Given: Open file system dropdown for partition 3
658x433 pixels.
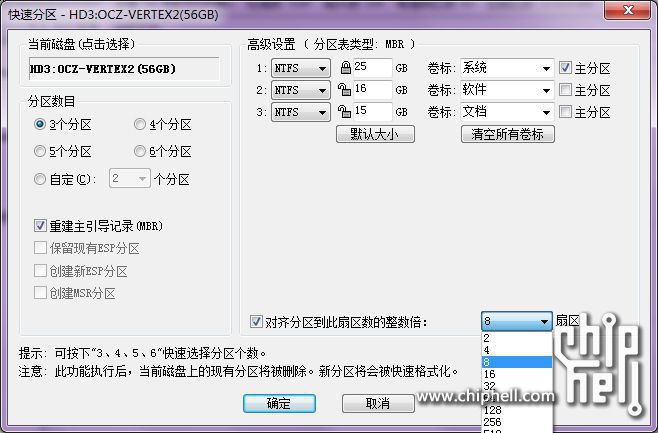Looking at the screenshot, I should coord(300,112).
